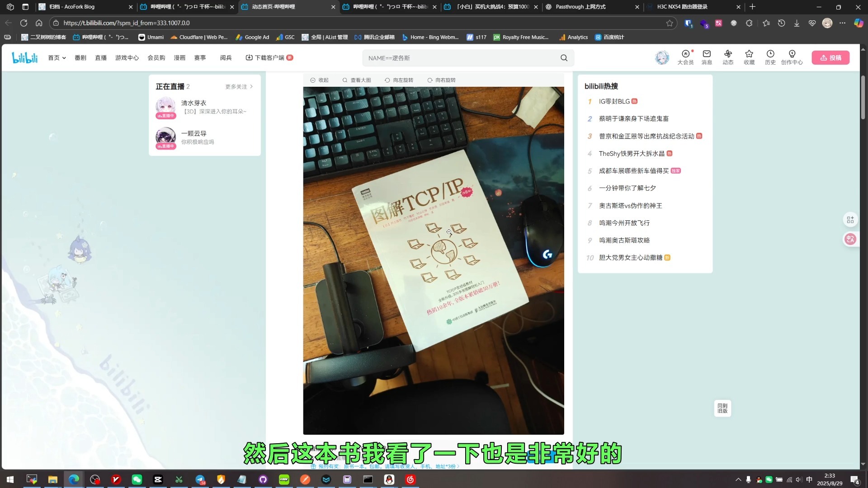This screenshot has height=488, width=868.
Task: Open browser downloads icon
Action: click(797, 23)
